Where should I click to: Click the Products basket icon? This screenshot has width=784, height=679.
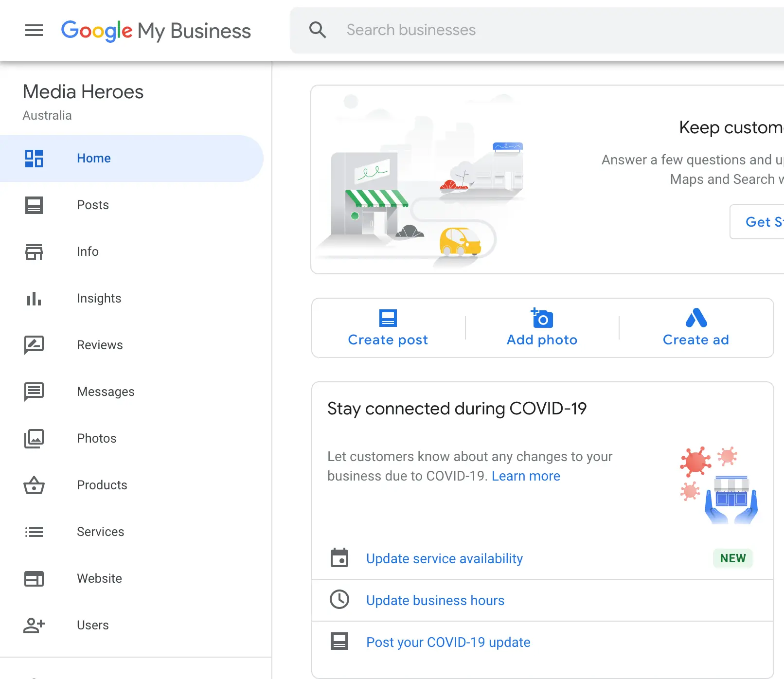tap(34, 485)
